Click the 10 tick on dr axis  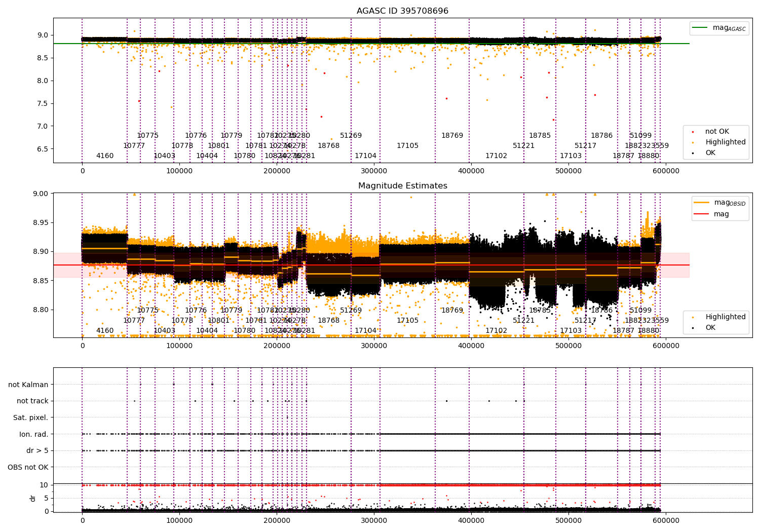[44, 485]
